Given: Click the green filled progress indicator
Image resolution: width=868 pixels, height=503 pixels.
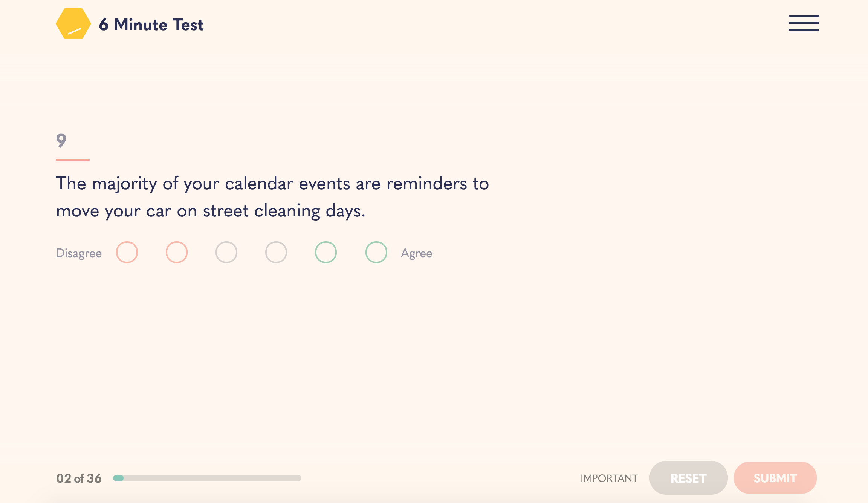Looking at the screenshot, I should [118, 478].
